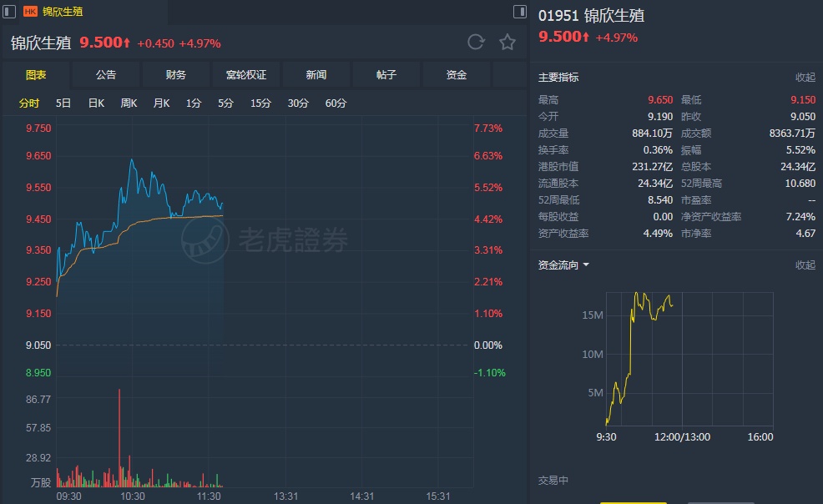Choose the 周K weekly candlestick period

pos(129,103)
